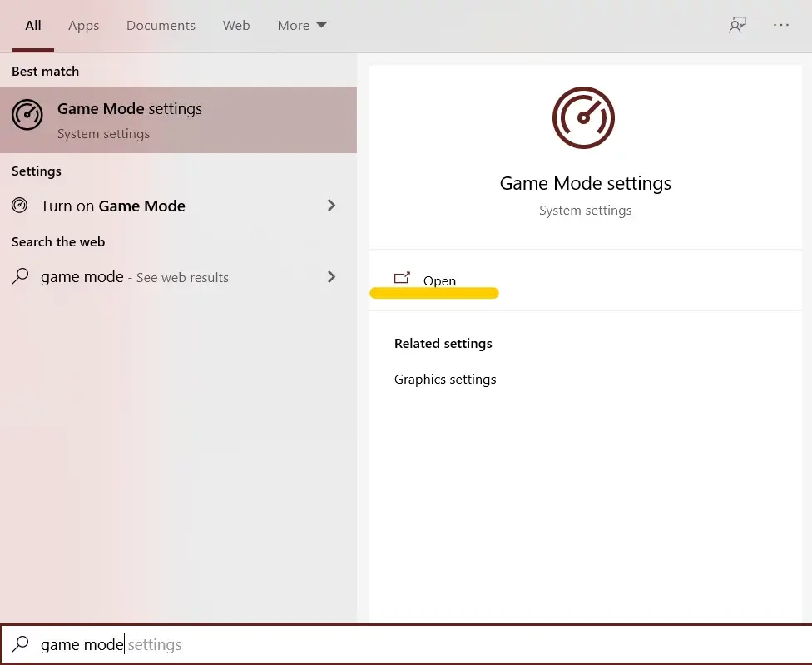This screenshot has height=665, width=812.
Task: Click System settings subtitle in preview pane
Action: pyautogui.click(x=585, y=211)
